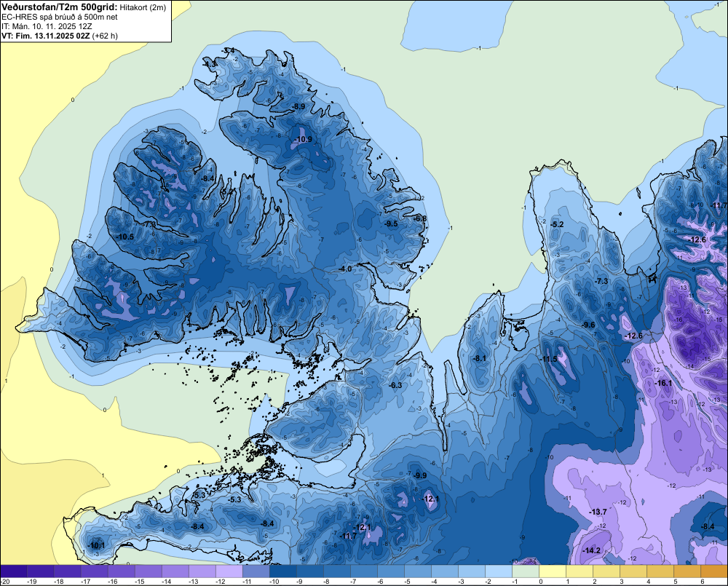The height and width of the screenshot is (586, 728).
Task: Click the legend swatch between -6 and -5
Action: pyautogui.click(x=392, y=571)
